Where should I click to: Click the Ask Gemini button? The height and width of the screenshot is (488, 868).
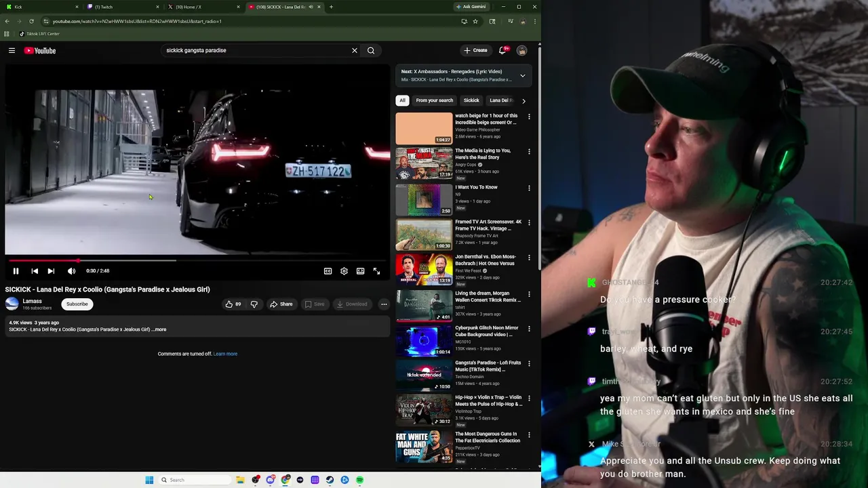(471, 7)
